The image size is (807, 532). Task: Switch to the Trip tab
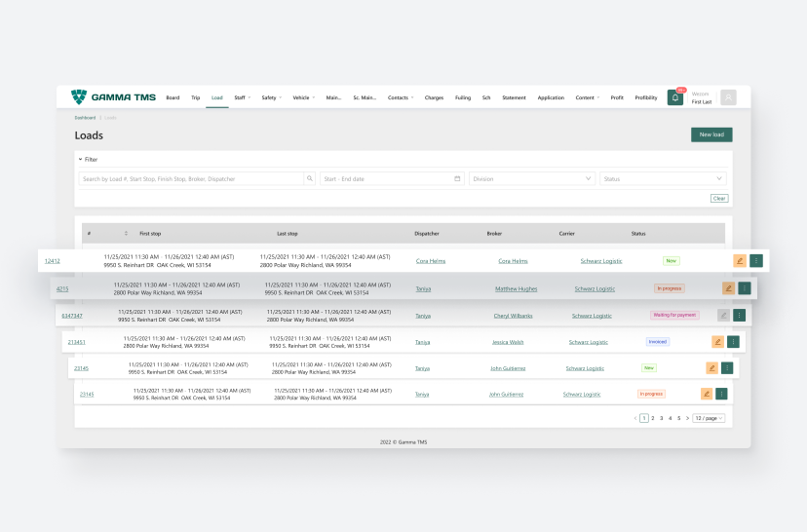195,97
